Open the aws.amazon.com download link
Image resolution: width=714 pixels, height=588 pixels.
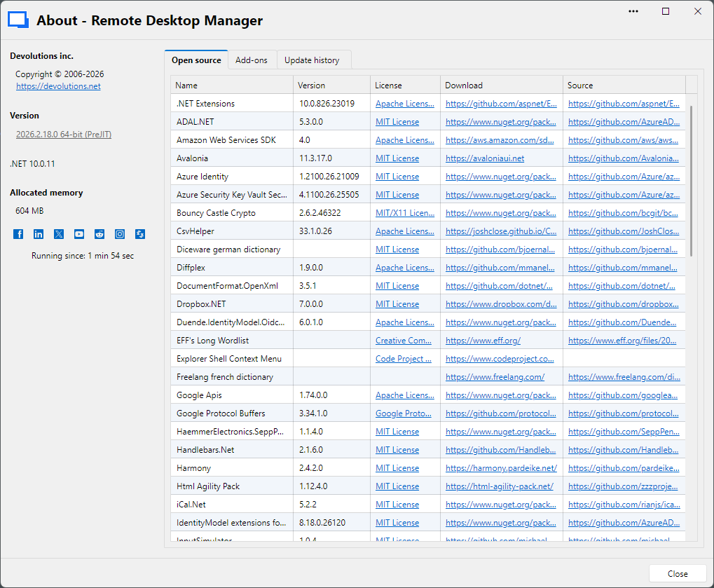pos(500,140)
